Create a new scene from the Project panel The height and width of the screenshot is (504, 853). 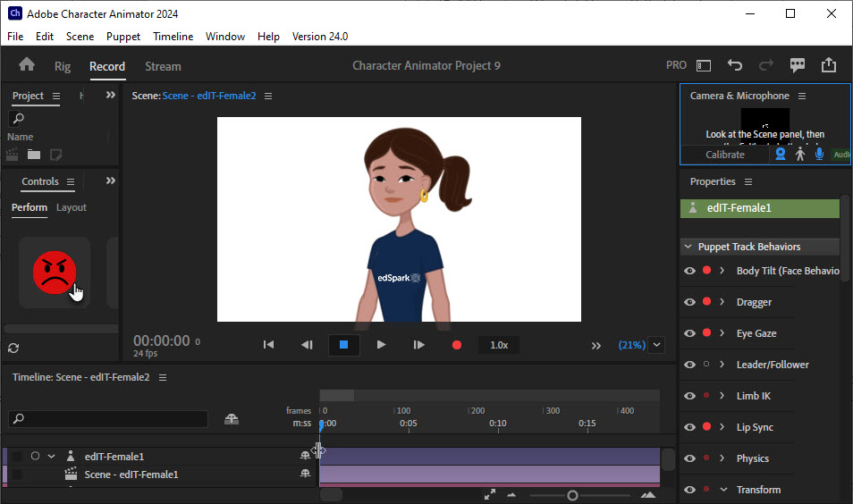[x=12, y=155]
